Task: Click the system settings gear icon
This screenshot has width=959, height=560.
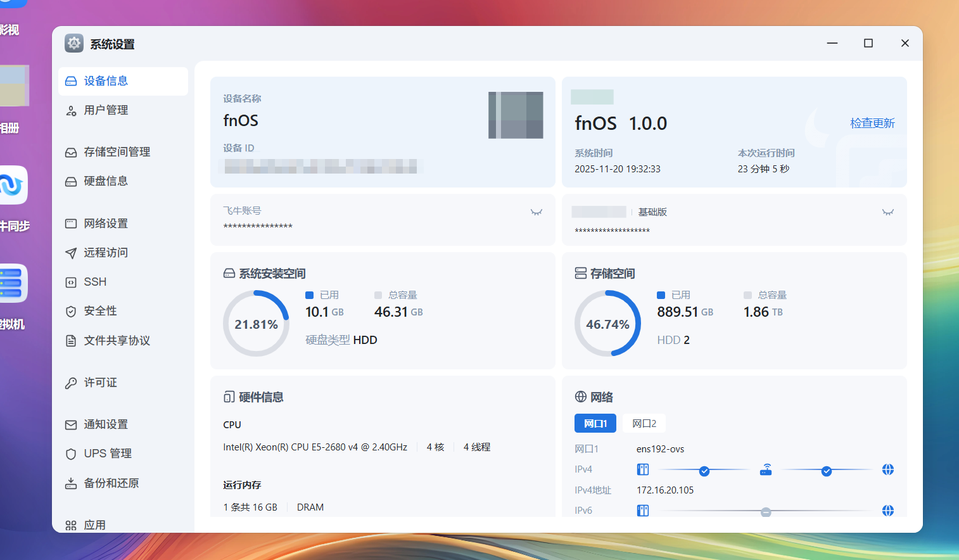Action: [74, 44]
